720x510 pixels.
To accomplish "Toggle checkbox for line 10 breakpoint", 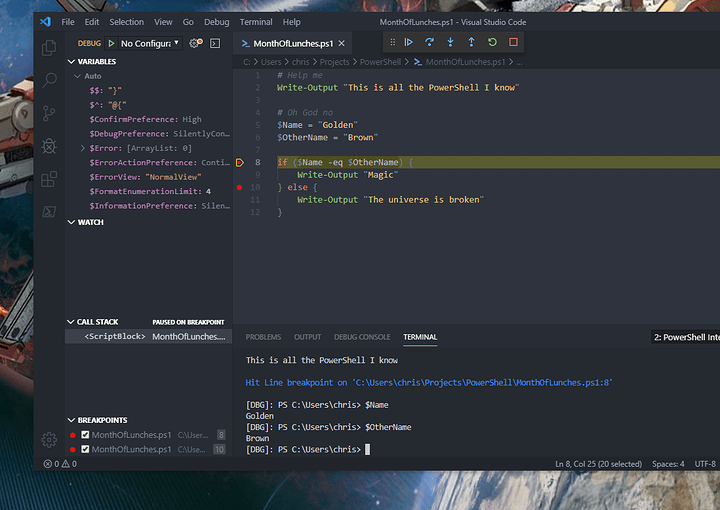I will coord(85,449).
